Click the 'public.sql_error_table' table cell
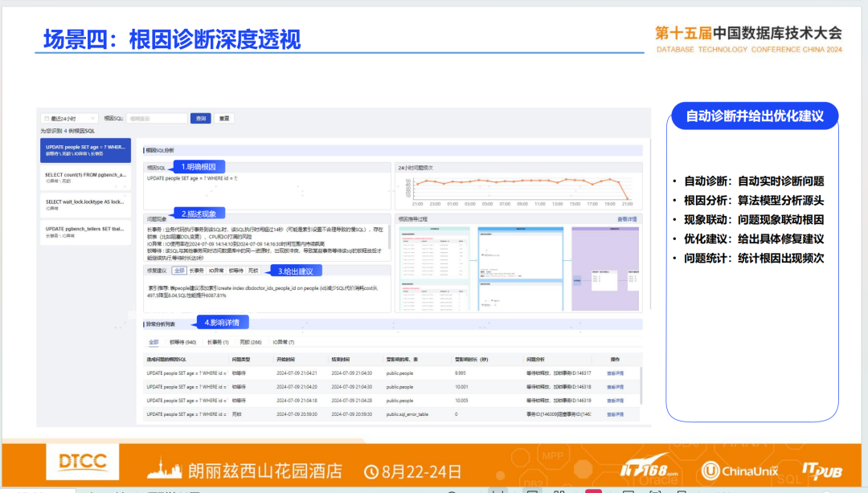 pos(407,414)
